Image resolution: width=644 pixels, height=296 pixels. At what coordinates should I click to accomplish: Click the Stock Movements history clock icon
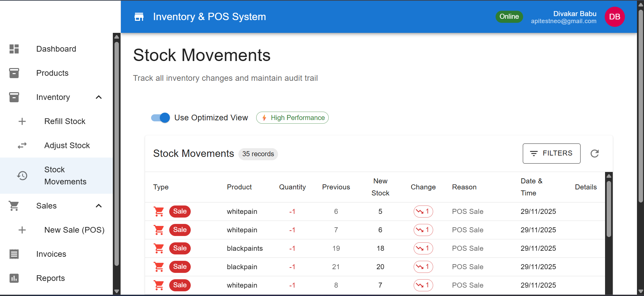click(x=22, y=176)
